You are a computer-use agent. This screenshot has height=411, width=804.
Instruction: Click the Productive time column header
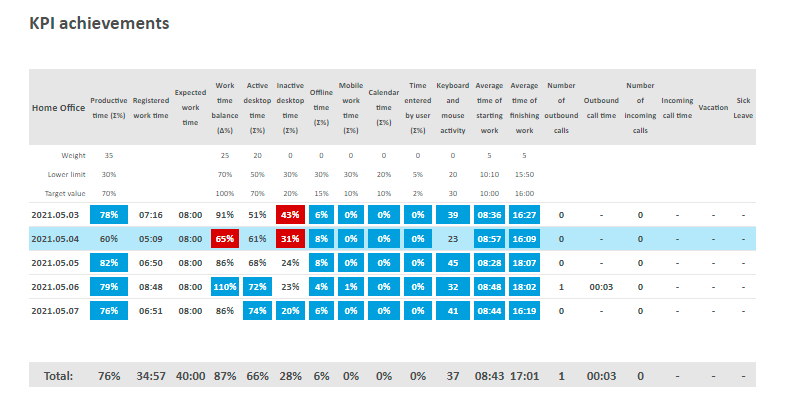coord(108,107)
